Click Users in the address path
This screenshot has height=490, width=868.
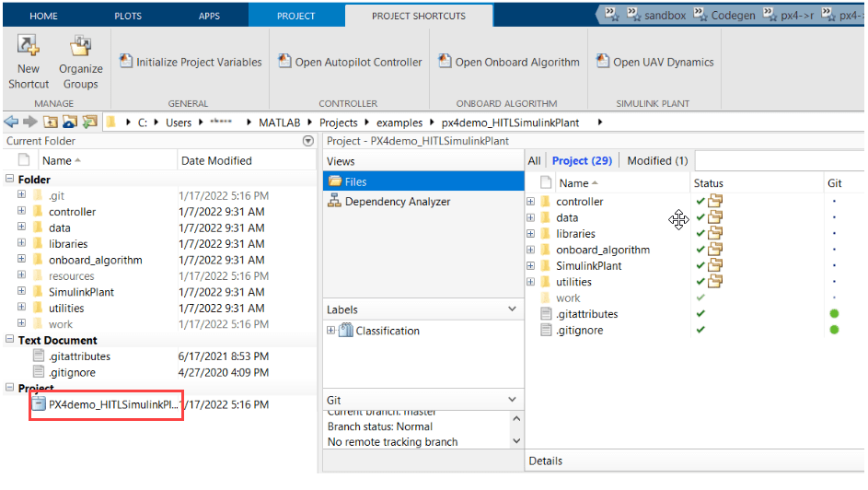(x=179, y=122)
